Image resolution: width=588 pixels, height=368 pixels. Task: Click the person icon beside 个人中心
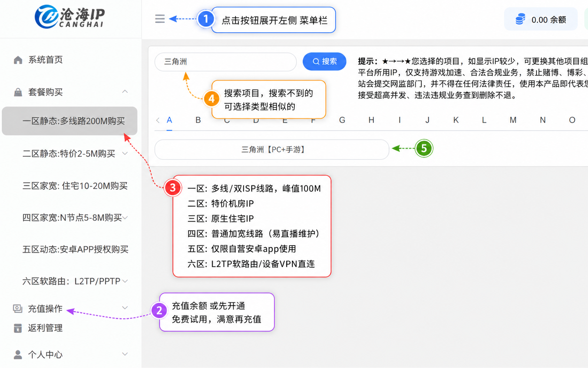17,355
